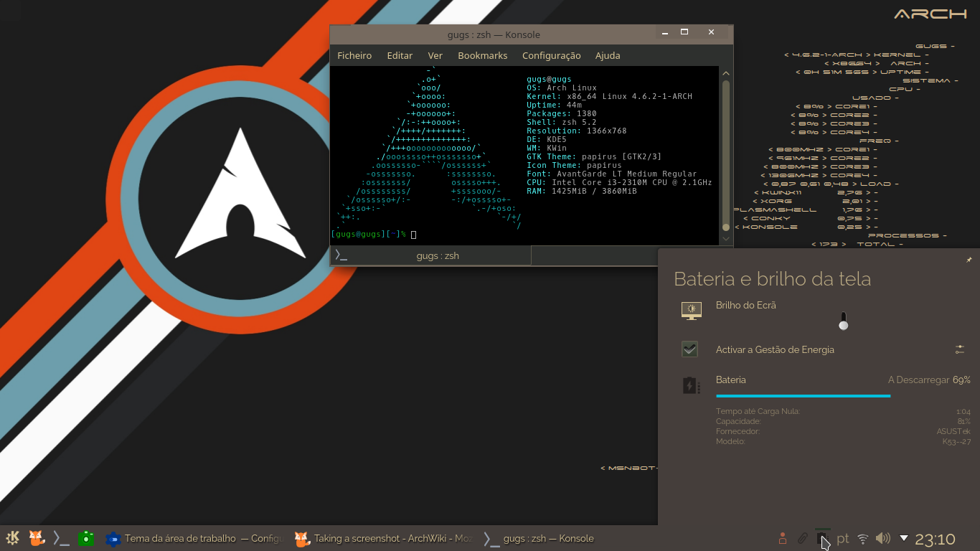Click the 'A Descarregar' status text
The width and height of the screenshot is (980, 551).
[918, 380]
